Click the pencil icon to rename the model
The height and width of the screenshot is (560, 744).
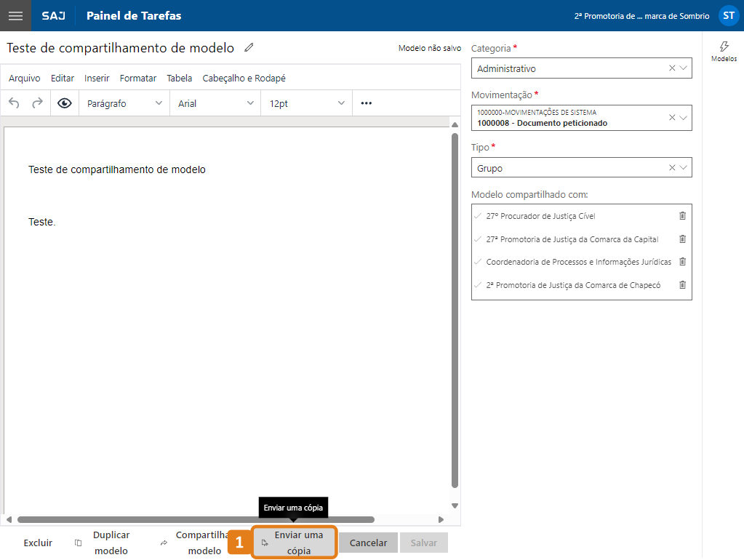pyautogui.click(x=248, y=47)
